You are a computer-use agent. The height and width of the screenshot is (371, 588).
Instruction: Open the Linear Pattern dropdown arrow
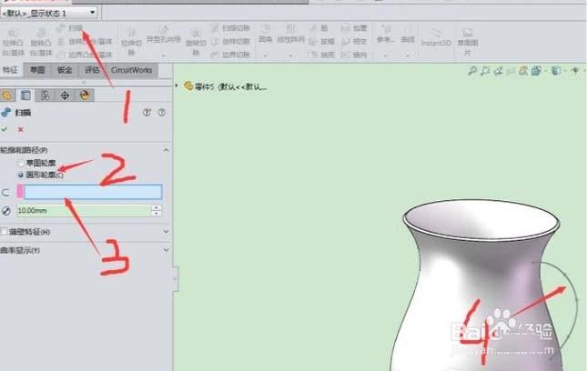click(290, 55)
